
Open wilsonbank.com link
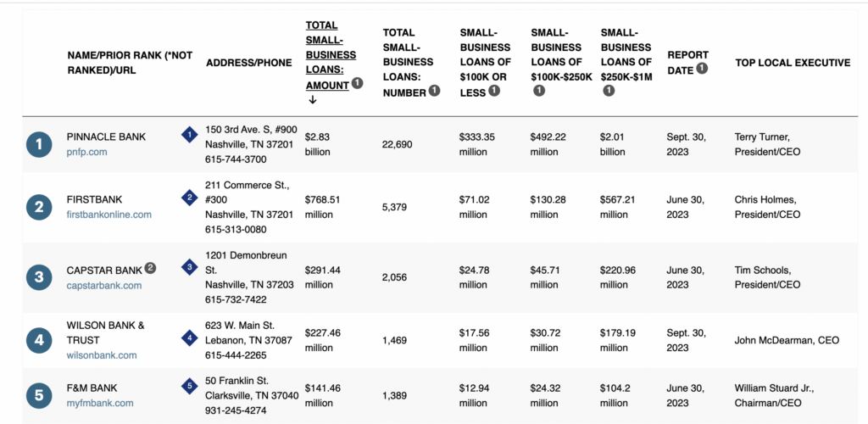(x=102, y=355)
